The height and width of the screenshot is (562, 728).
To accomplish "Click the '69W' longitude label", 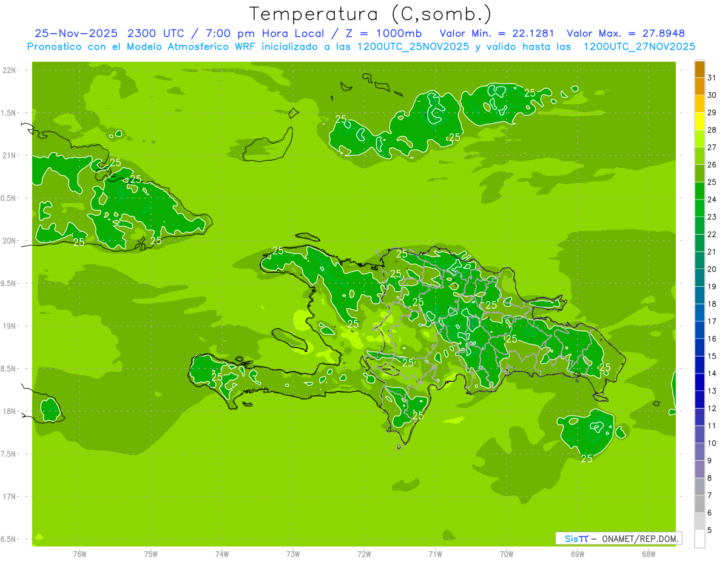I will (577, 554).
